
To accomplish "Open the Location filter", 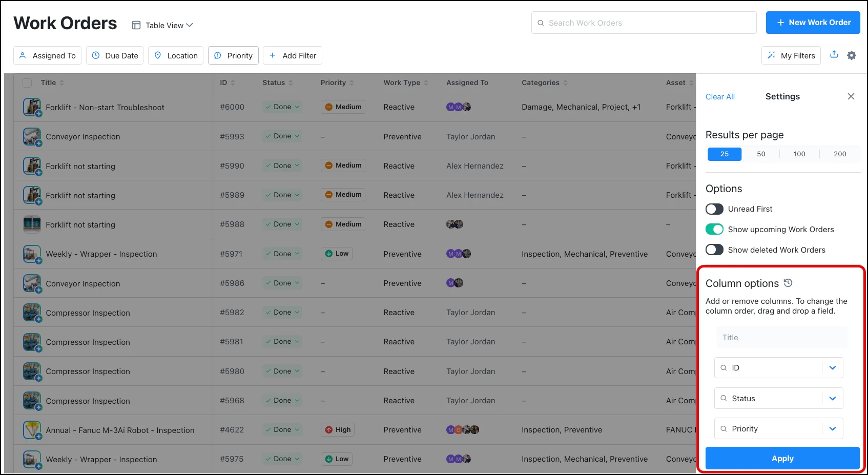I will point(176,55).
